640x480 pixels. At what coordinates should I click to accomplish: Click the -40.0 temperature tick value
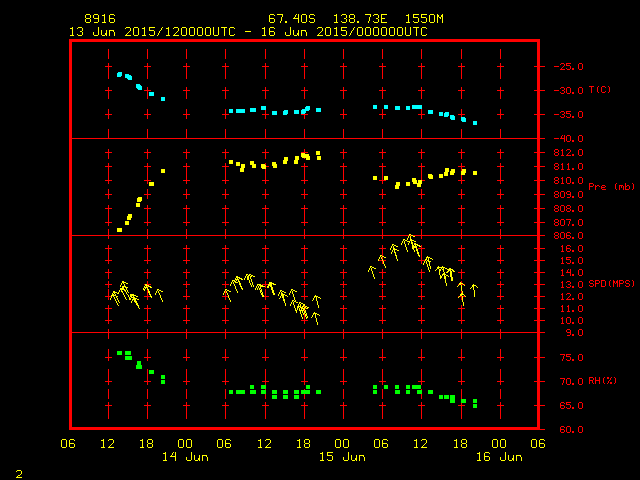coord(565,138)
